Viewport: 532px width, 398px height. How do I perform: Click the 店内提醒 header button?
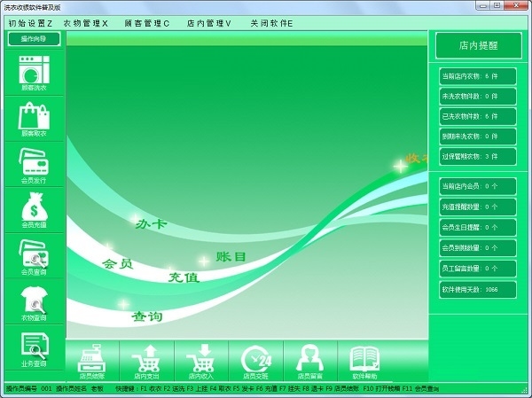pos(479,45)
